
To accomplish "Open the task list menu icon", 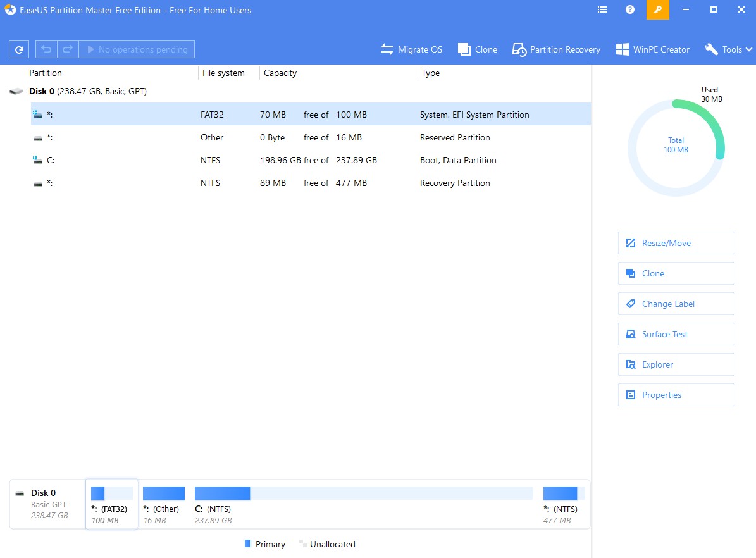I will click(602, 9).
